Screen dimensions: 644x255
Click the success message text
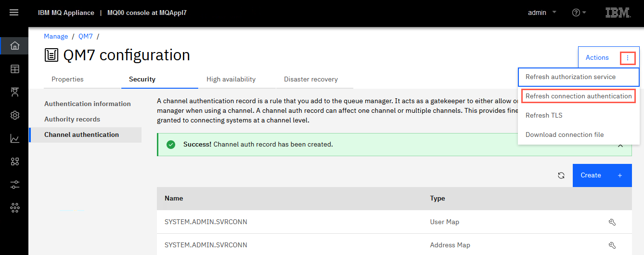(x=258, y=144)
